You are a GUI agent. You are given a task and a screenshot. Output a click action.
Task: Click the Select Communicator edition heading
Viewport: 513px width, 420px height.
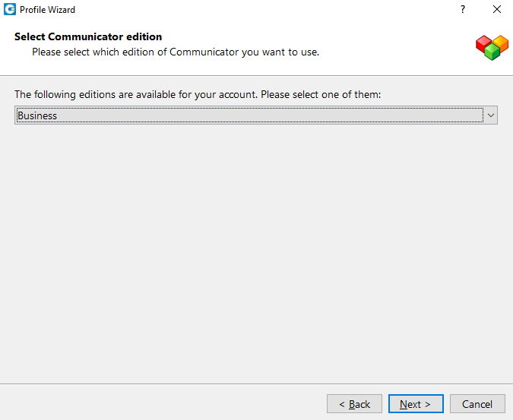[x=88, y=36]
